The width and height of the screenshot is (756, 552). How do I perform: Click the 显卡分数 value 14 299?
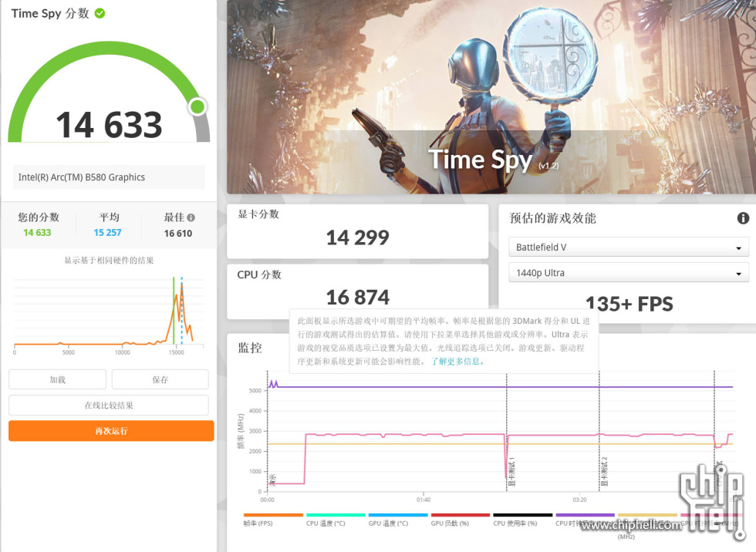[x=358, y=237]
